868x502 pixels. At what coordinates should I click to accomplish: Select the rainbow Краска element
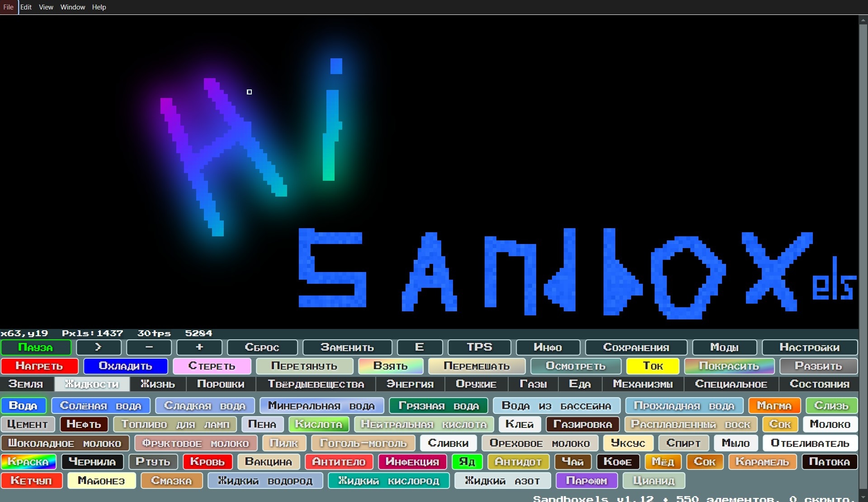click(28, 462)
